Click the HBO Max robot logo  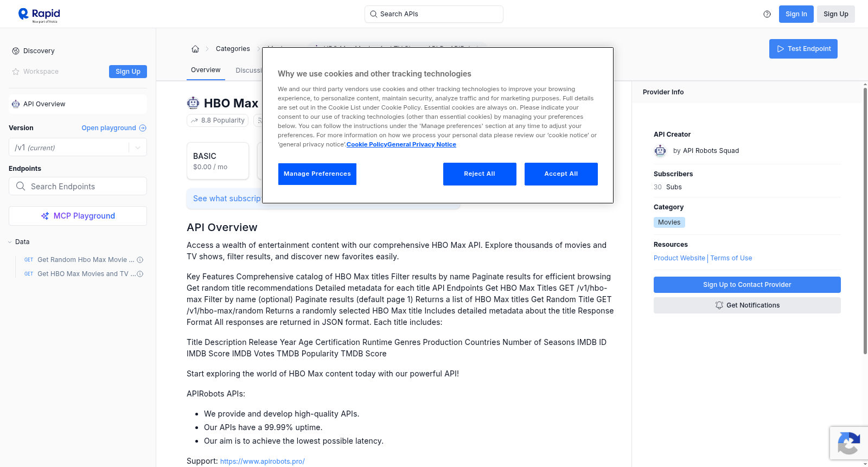pyautogui.click(x=193, y=103)
